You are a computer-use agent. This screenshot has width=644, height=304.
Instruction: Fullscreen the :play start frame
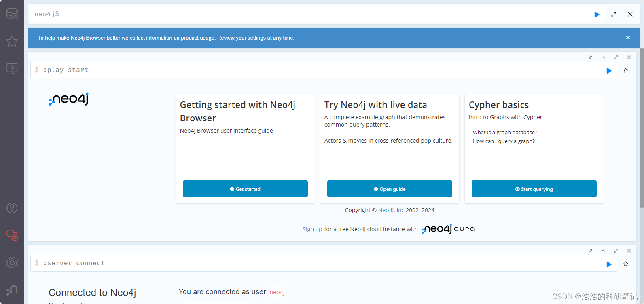click(616, 57)
